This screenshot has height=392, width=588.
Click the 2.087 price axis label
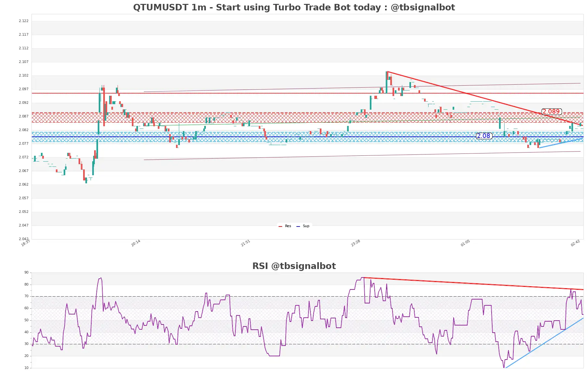(23, 116)
